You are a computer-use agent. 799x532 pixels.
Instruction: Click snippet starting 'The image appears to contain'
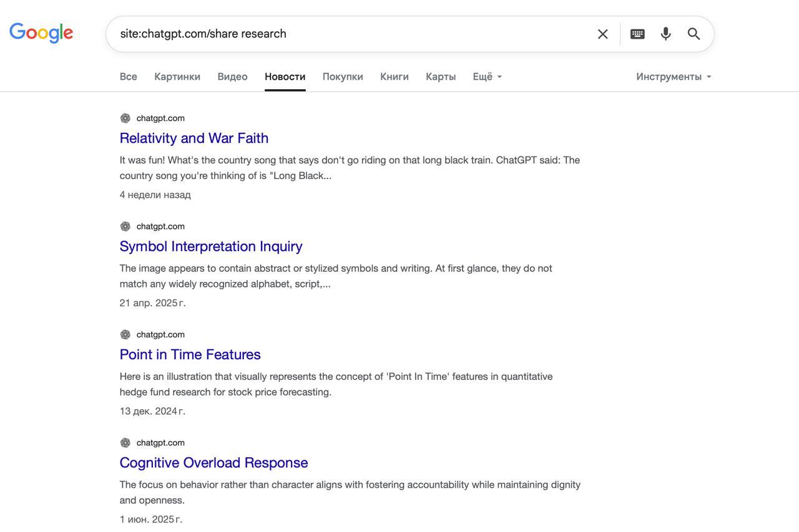tap(336, 276)
